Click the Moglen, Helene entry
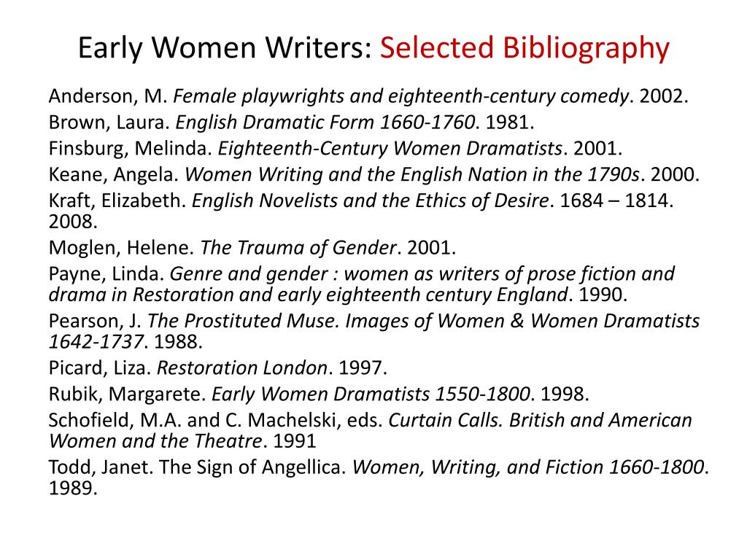The width and height of the screenshot is (747, 560). (252, 248)
